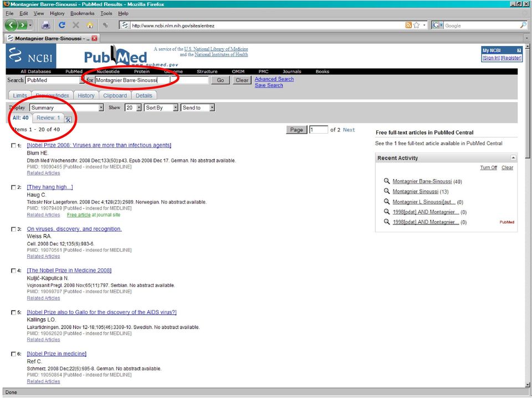
Task: Bookmark this page with the star icon
Action: [416, 25]
